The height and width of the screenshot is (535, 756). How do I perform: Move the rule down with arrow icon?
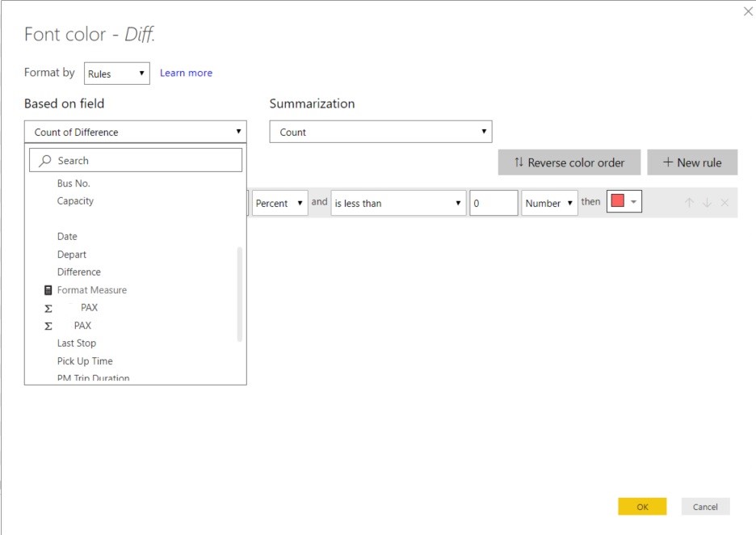pyautogui.click(x=707, y=203)
